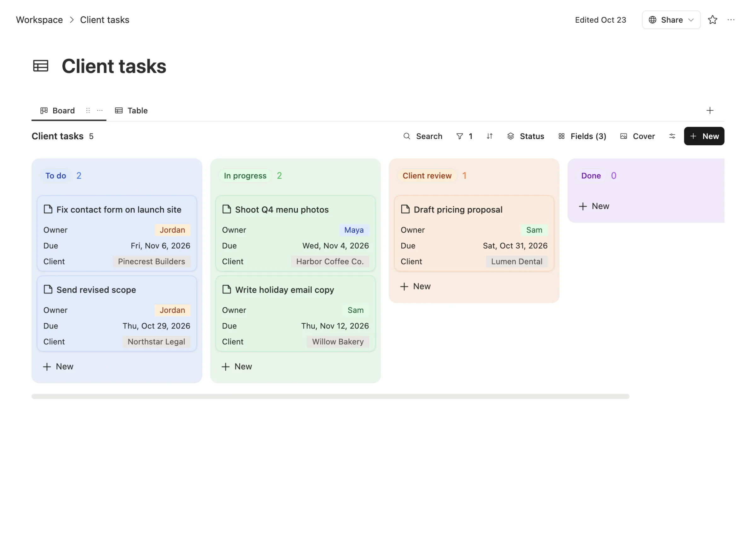Click Jordan owner tag on Send revised scope
756x539 pixels.
click(x=172, y=310)
